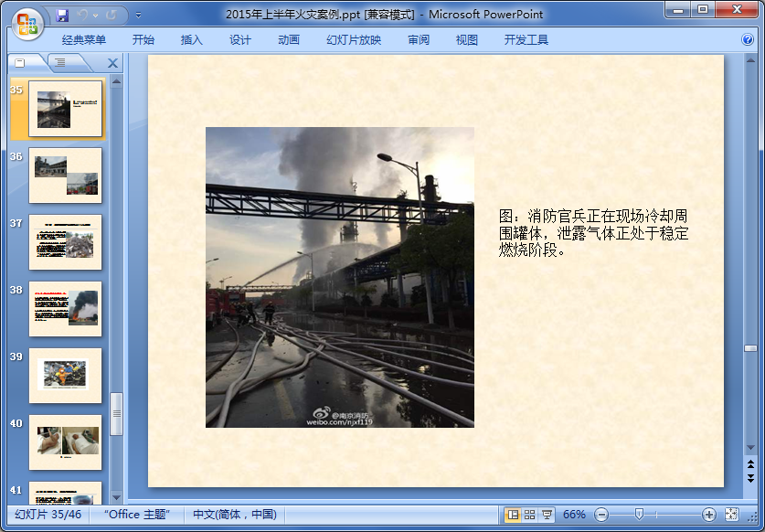
Task: Click the main editor vertical scrollbar handle
Action: tap(750, 348)
